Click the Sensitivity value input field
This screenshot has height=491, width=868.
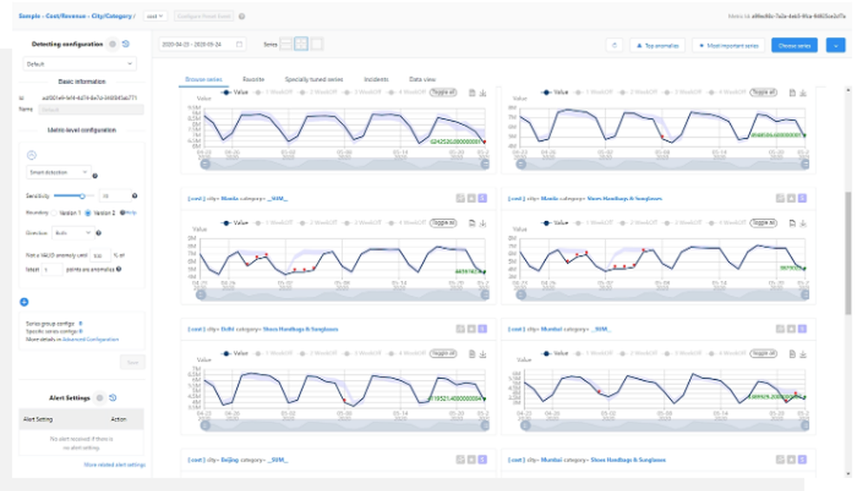pyautogui.click(x=114, y=196)
